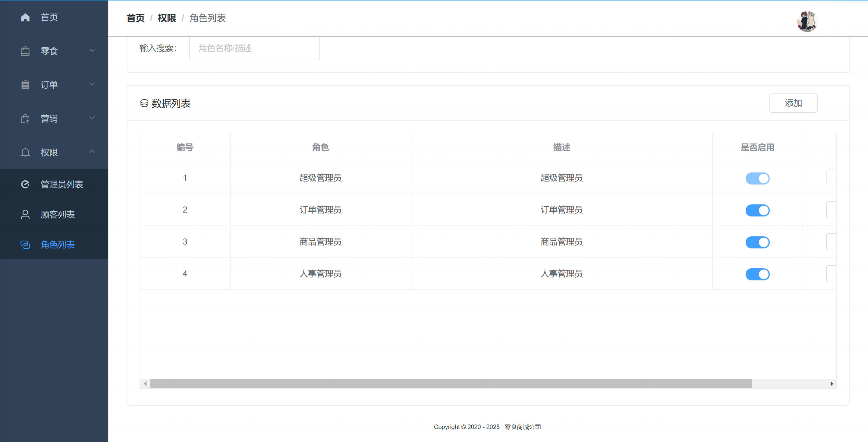Open the user avatar menu
The image size is (868, 442).
(807, 21)
